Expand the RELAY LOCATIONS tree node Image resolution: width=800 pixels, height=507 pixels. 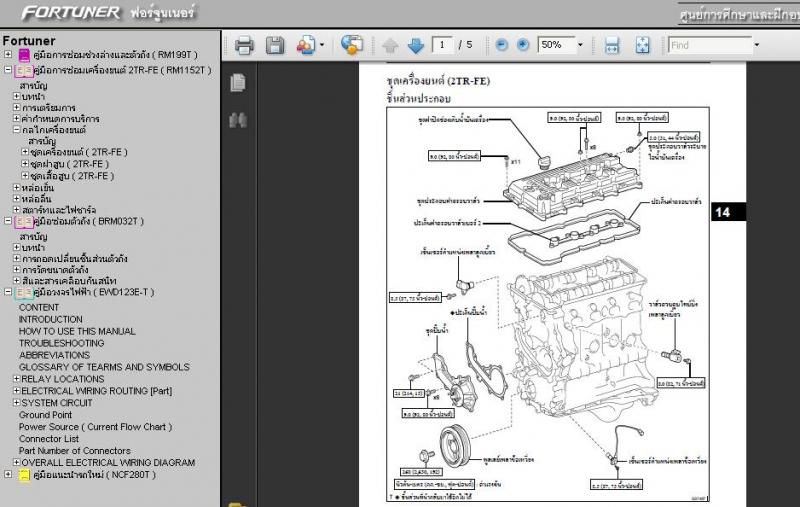click(x=16, y=379)
